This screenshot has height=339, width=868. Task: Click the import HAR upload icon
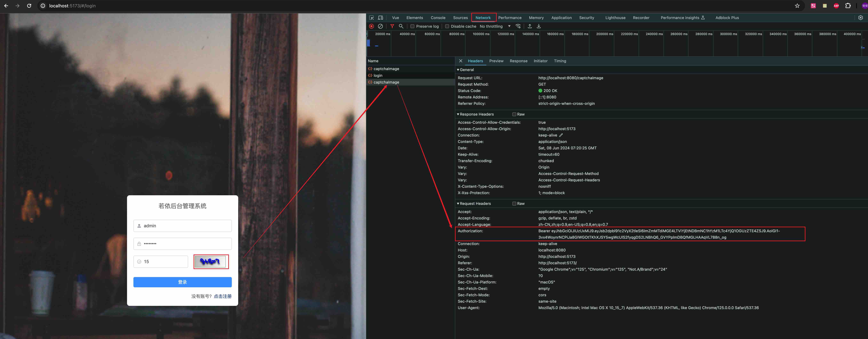[530, 26]
